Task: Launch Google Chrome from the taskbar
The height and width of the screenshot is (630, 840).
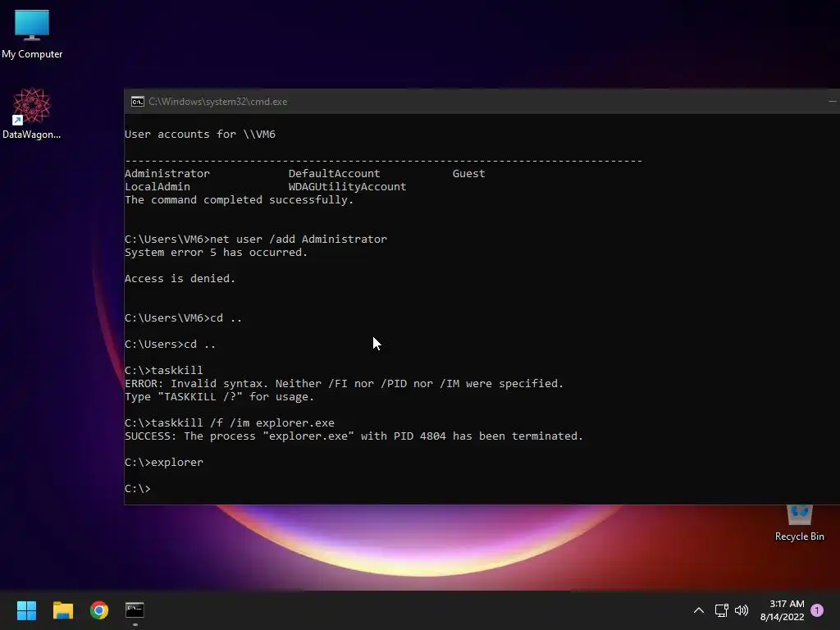Action: 99,610
